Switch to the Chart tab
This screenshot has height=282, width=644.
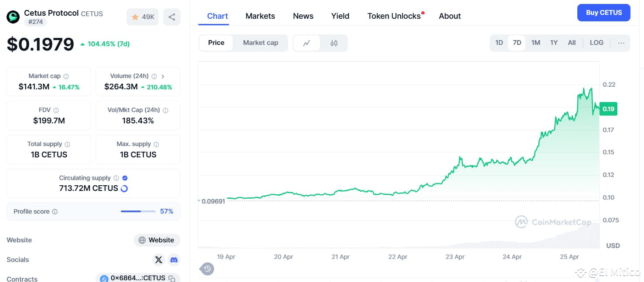pyautogui.click(x=218, y=16)
